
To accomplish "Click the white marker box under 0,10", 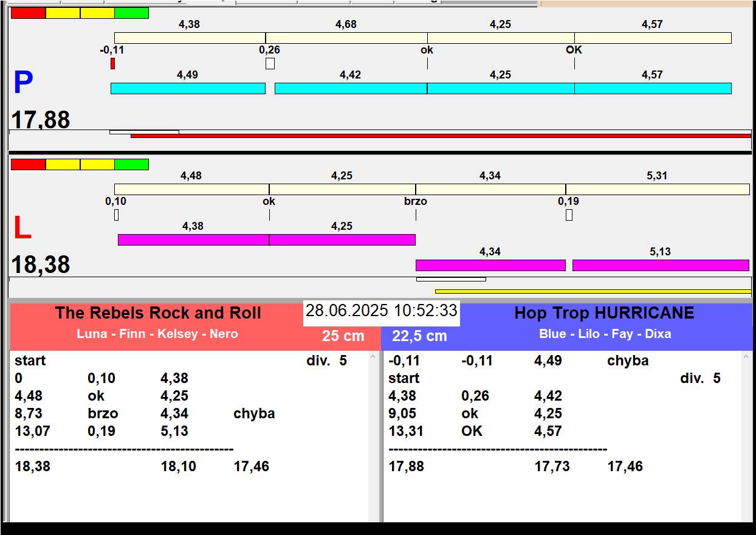I will tap(117, 215).
